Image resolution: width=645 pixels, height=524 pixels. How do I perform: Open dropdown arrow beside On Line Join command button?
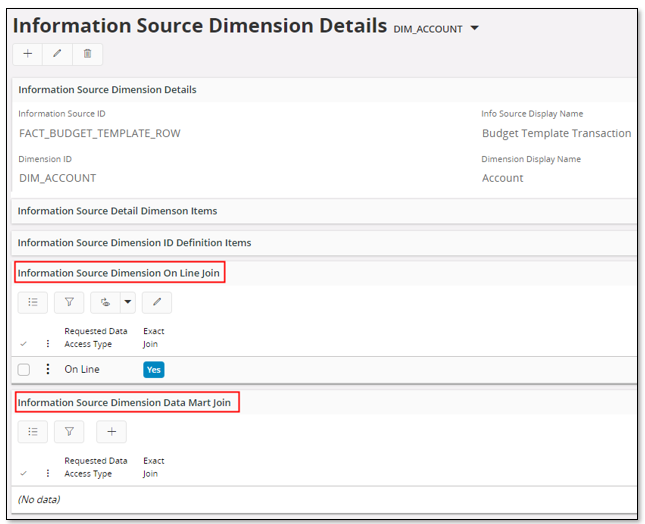pos(127,301)
